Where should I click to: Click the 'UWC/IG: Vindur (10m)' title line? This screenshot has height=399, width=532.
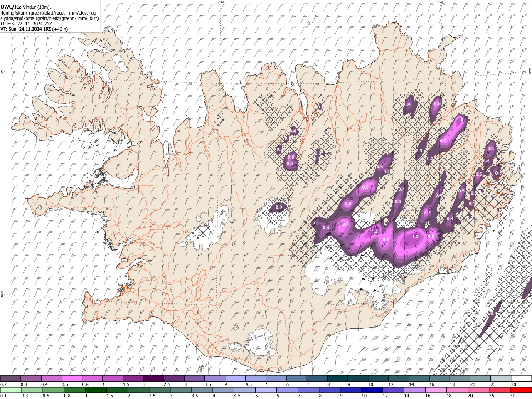point(25,7)
